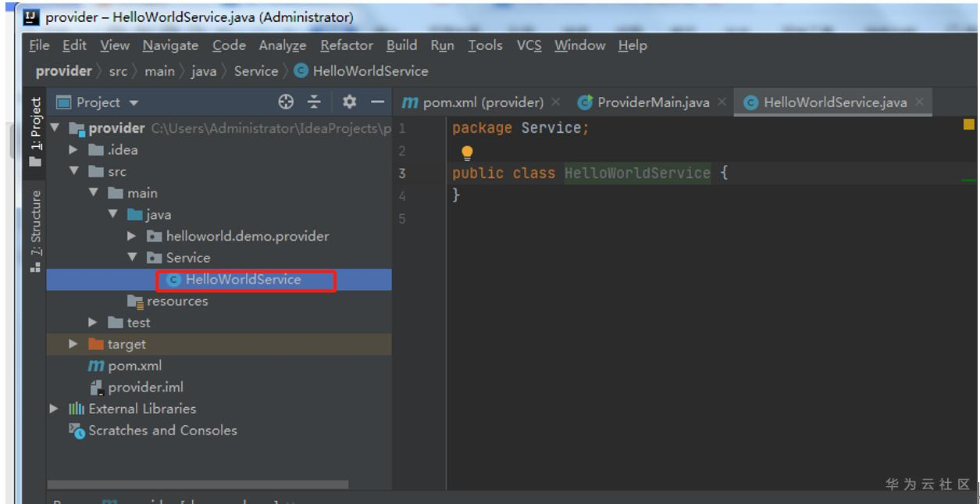The height and width of the screenshot is (504, 980).
Task: Expand the test folder
Action: tap(94, 323)
